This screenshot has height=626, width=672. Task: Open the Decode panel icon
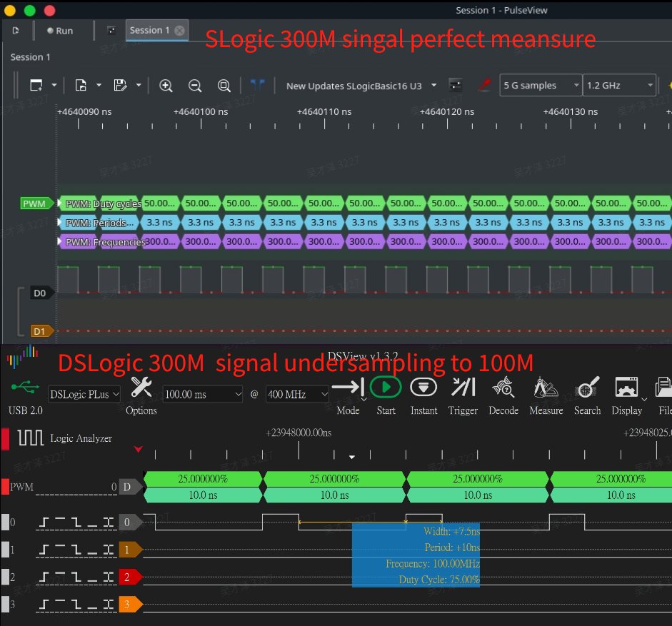point(503,387)
